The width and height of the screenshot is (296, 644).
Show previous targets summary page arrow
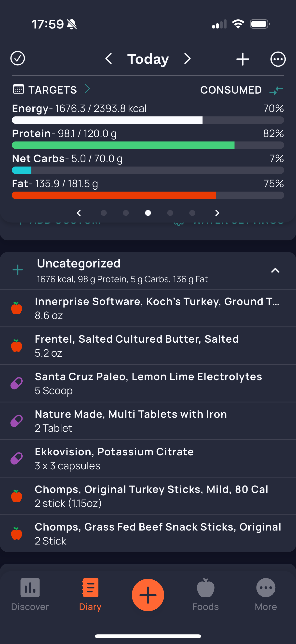tap(79, 213)
